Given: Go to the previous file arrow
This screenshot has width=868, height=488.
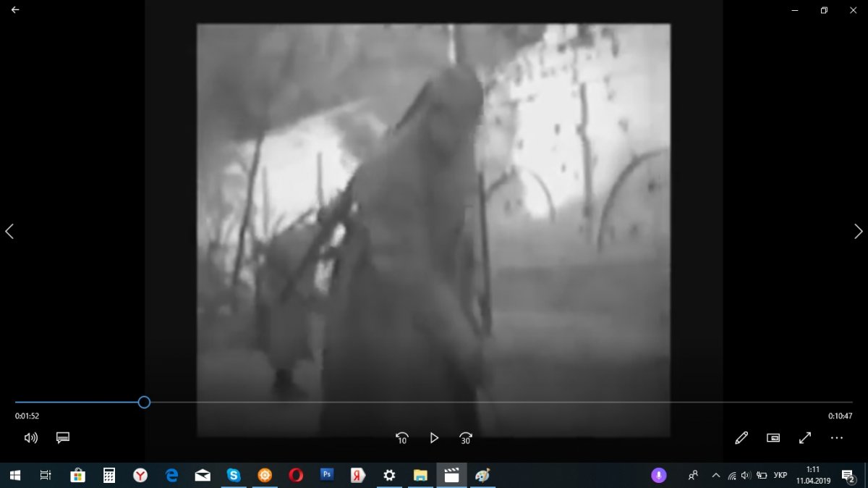Looking at the screenshot, I should coord(9,231).
